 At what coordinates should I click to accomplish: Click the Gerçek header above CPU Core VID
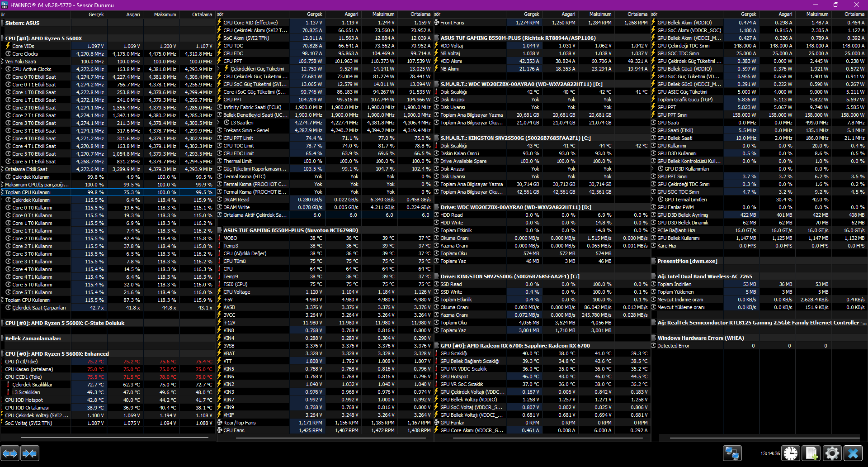pyautogui.click(x=315, y=14)
